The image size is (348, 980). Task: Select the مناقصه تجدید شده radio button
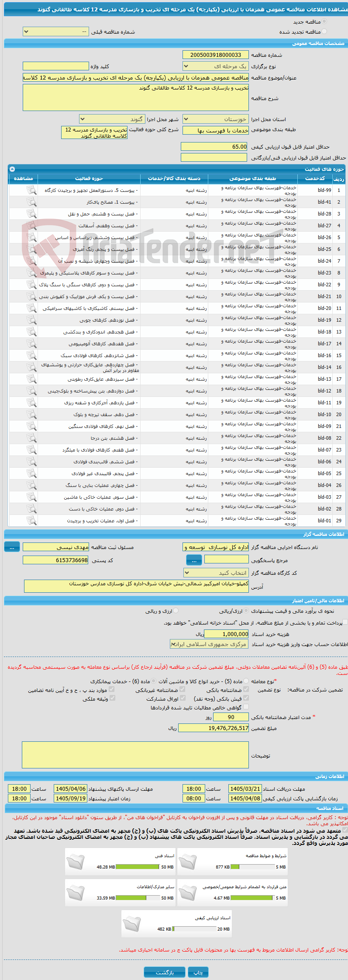pyautogui.click(x=324, y=31)
